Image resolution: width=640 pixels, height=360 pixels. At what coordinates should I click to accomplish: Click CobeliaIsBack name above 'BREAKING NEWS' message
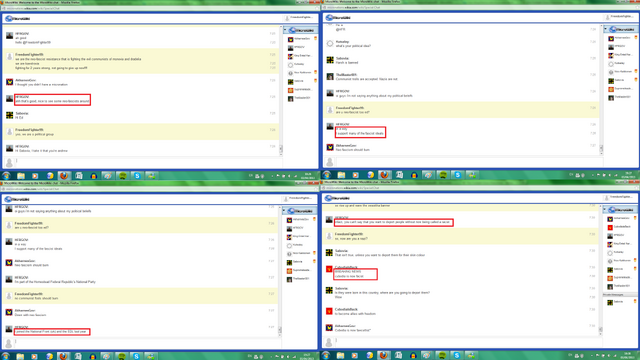coord(346,267)
